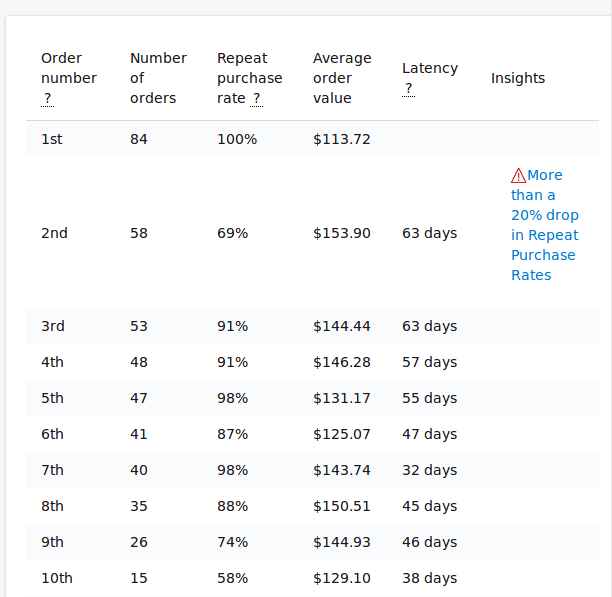Click the Repeat purchase rate help question mark
Viewport: 612px width, 597px height.
tap(256, 98)
